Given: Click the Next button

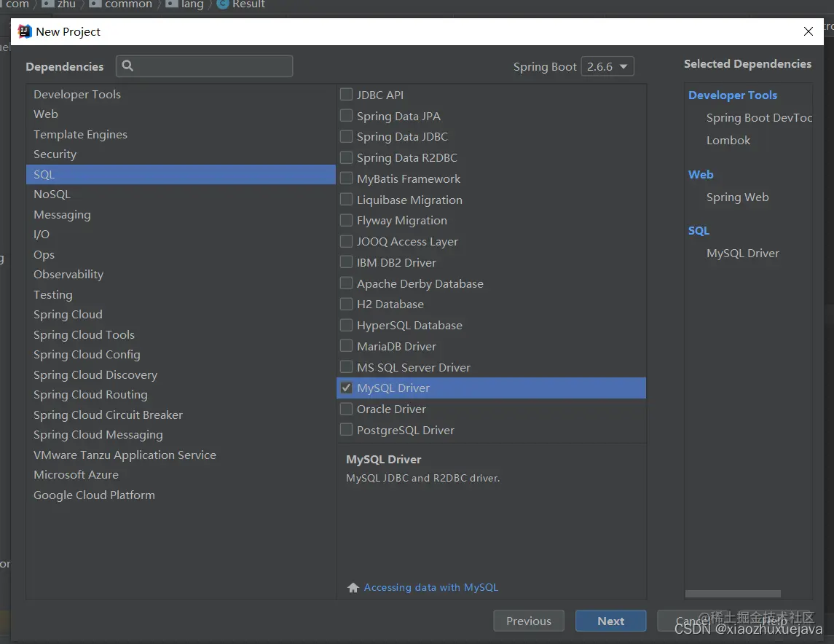Looking at the screenshot, I should (610, 621).
